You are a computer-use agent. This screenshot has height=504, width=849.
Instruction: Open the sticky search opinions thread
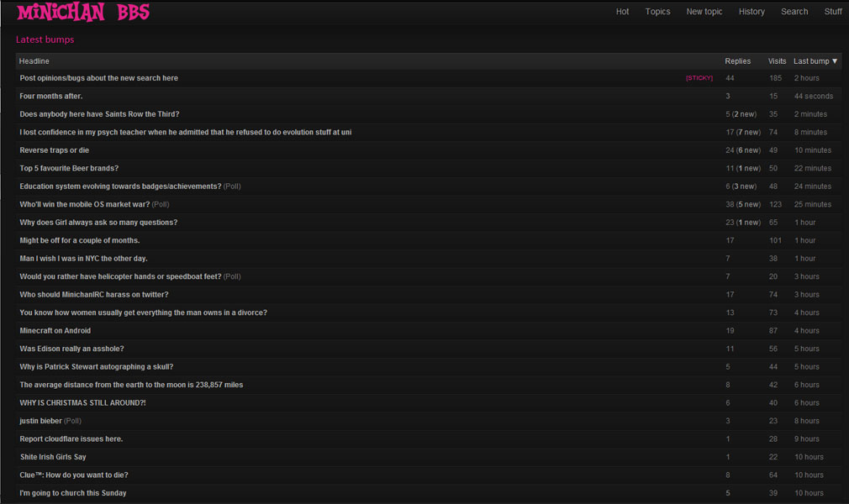pyautogui.click(x=99, y=78)
